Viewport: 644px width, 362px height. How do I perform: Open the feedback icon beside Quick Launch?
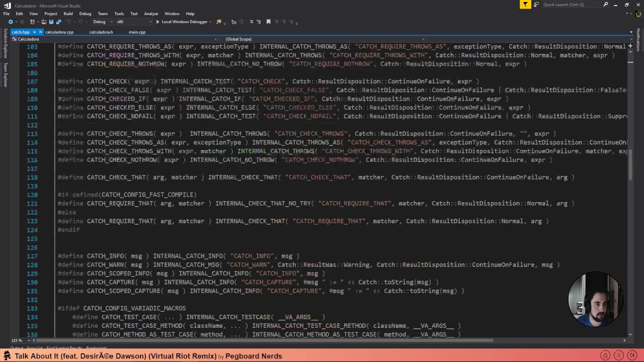pos(536,5)
